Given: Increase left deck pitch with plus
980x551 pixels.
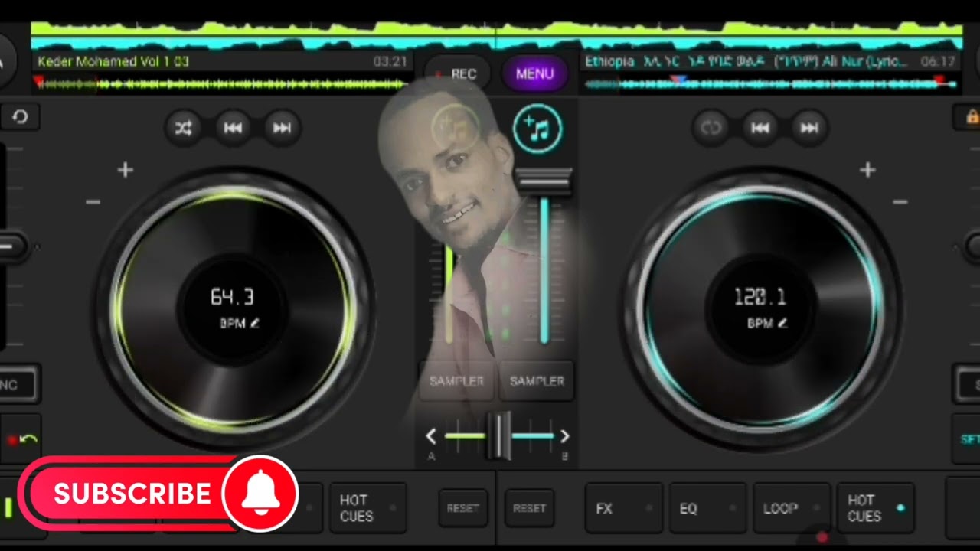Looking at the screenshot, I should [126, 170].
